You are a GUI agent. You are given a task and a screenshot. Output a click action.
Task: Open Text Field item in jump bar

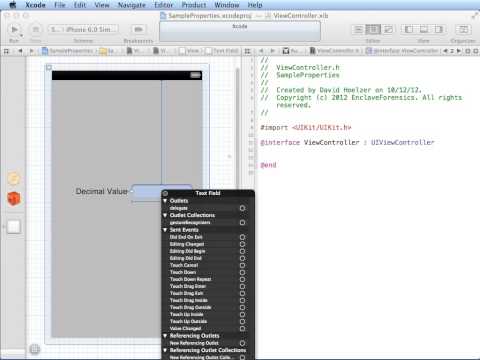(222, 51)
